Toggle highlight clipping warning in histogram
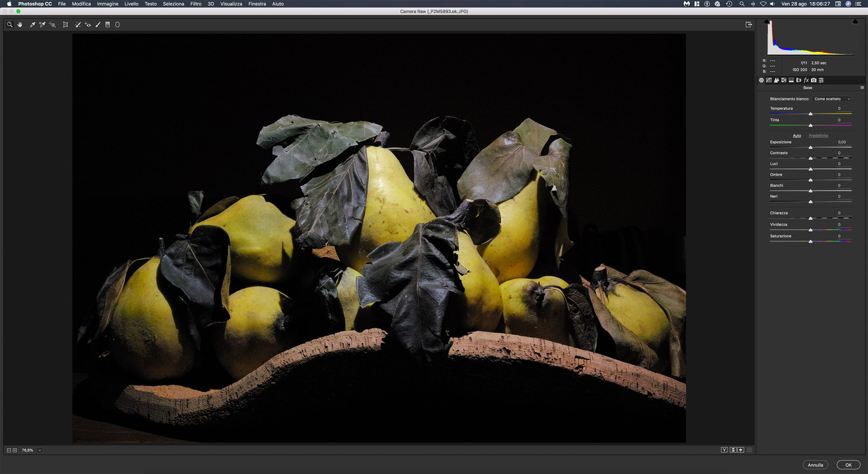The image size is (868, 474). click(x=854, y=21)
